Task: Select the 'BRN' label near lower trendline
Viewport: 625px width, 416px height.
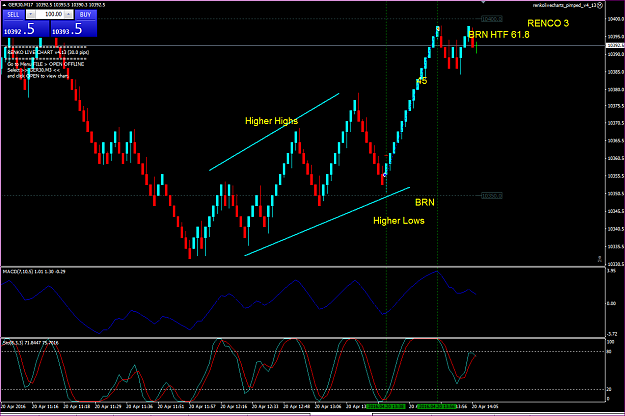Action: point(425,202)
